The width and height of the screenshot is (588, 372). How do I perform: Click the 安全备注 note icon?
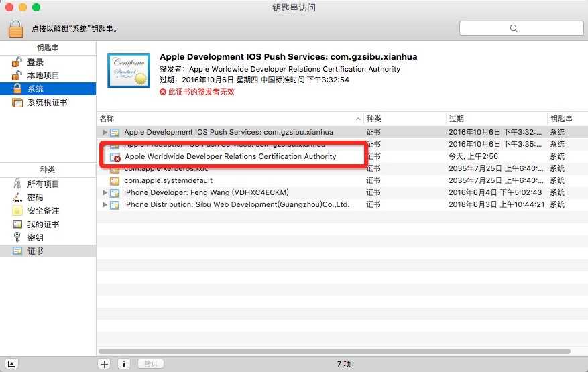pos(17,210)
